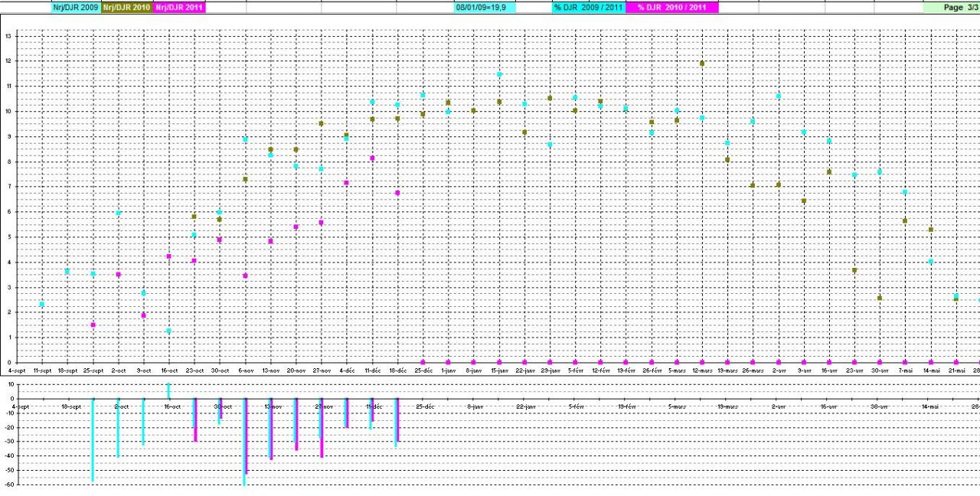Click the magenta bar at 23-oct in lower chart

point(196,419)
